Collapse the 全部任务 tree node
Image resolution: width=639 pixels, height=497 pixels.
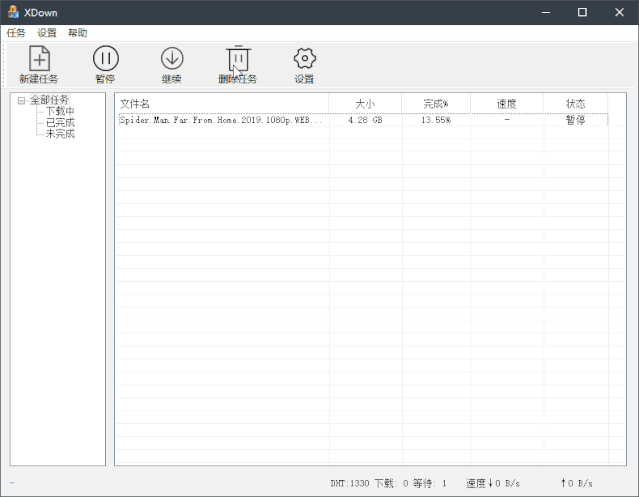click(x=21, y=100)
